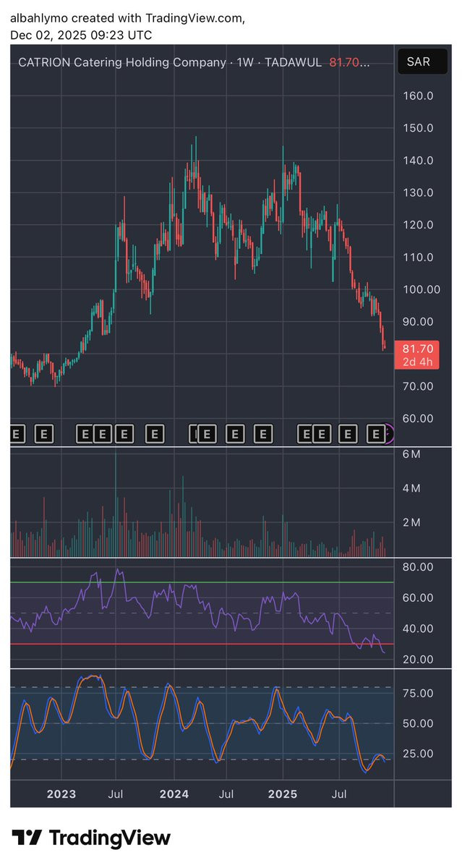Click the TradingView logo at the bottom
The image size is (462, 868).
pos(91,838)
